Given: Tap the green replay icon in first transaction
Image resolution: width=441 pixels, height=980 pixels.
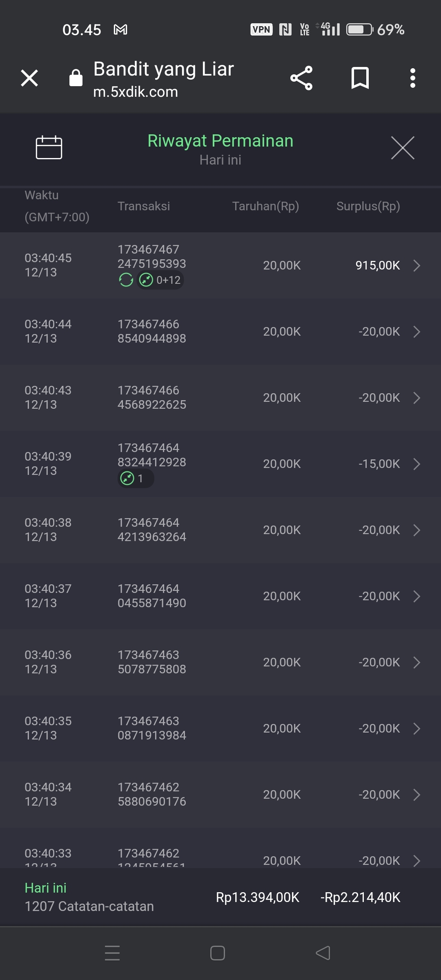Looking at the screenshot, I should [x=126, y=280].
